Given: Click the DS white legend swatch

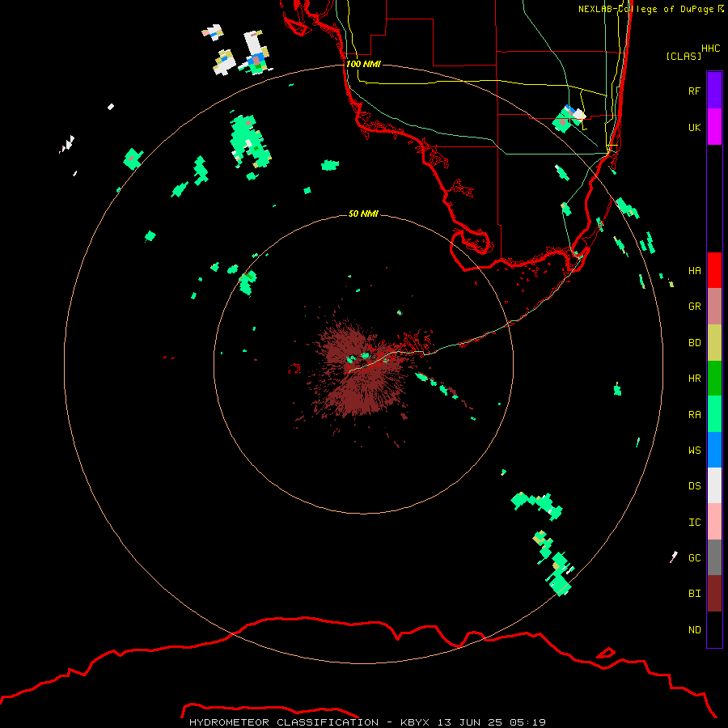Looking at the screenshot, I should coord(714,485).
